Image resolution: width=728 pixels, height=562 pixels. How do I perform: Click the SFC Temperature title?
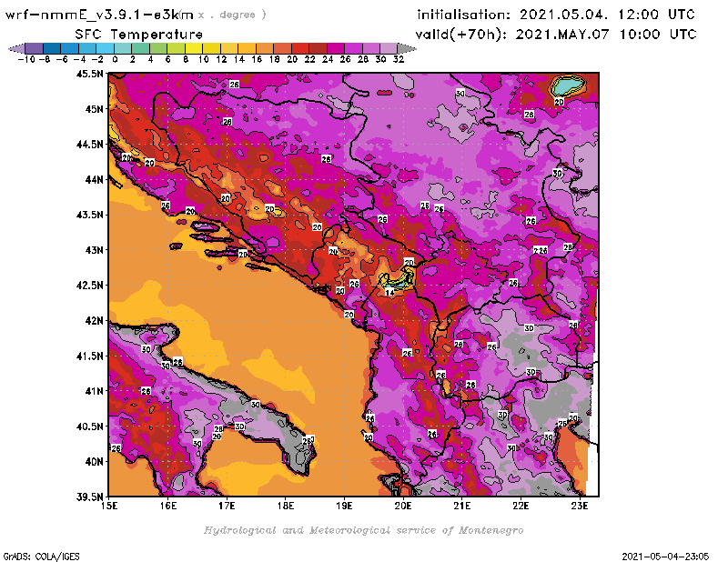[137, 34]
